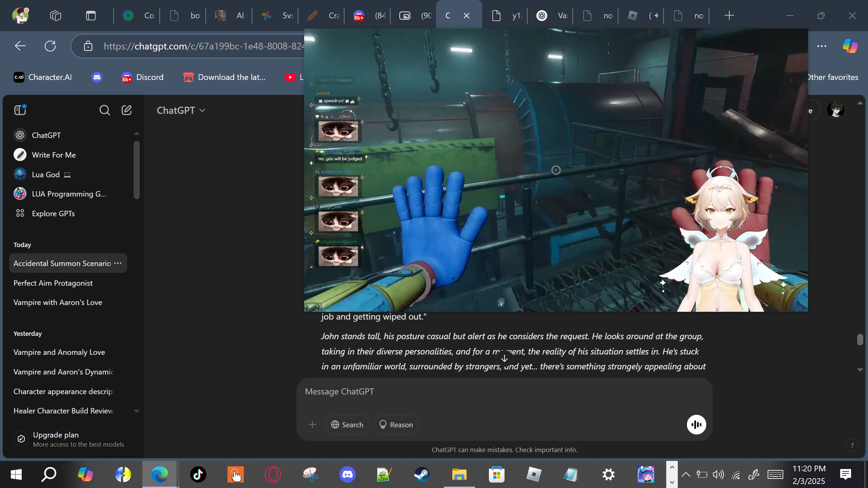Switch to the 'Co' browser tab
The image size is (868, 488).
coord(137,16)
